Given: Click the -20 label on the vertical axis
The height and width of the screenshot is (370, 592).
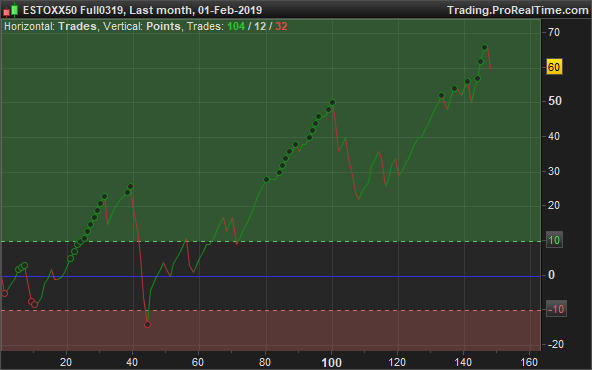Looking at the screenshot, I should pos(556,344).
